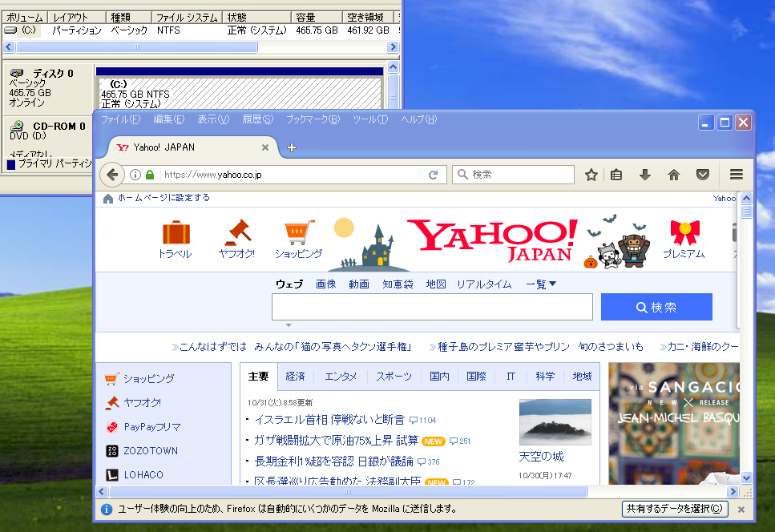The width and height of the screenshot is (775, 532).
Task: Click the house icon beside ホームページに設定する
Action: click(107, 198)
